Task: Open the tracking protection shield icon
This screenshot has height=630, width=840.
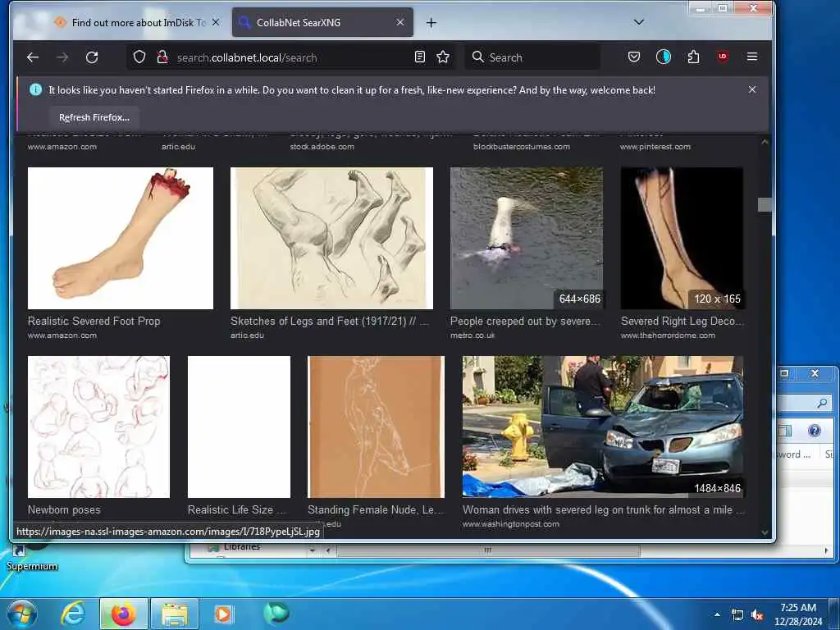Action: (139, 57)
